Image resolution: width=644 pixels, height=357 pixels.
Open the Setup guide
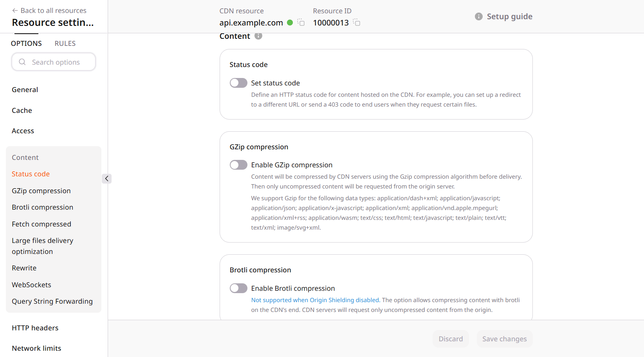point(509,16)
